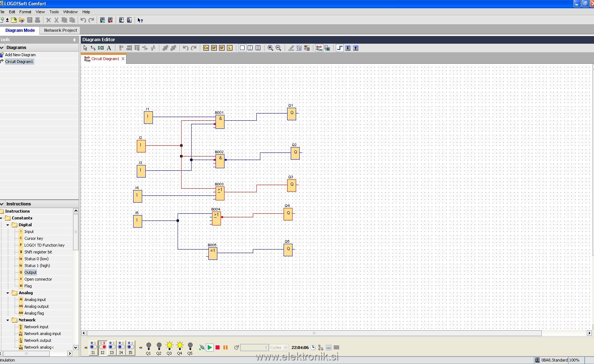Click the horizontal scrollbar under the diagram
This screenshot has width=594, height=364.
314,333
